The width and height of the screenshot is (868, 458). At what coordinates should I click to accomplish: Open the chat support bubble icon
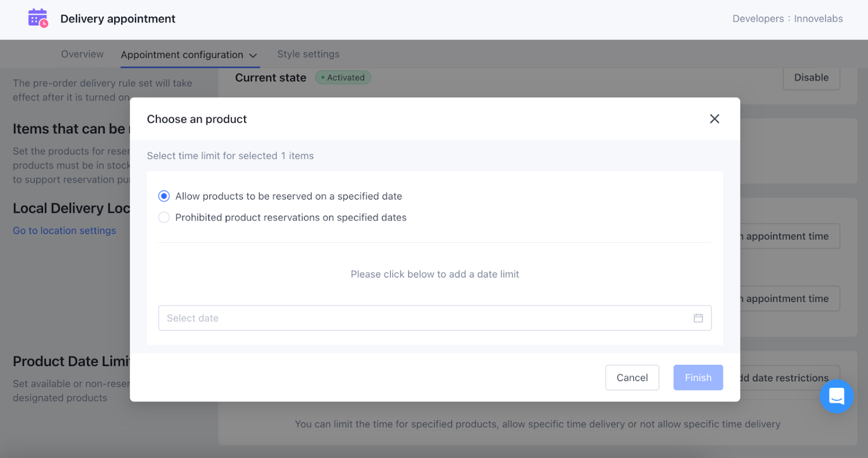pyautogui.click(x=836, y=396)
